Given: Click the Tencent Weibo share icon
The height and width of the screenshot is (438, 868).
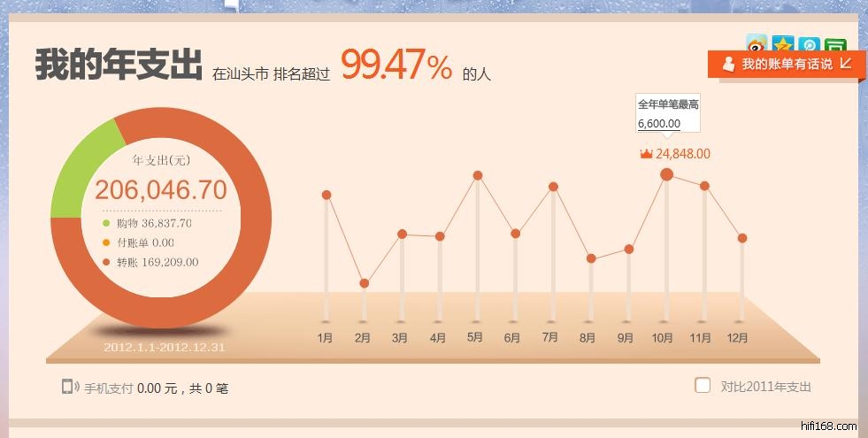Looking at the screenshot, I should 809,44.
